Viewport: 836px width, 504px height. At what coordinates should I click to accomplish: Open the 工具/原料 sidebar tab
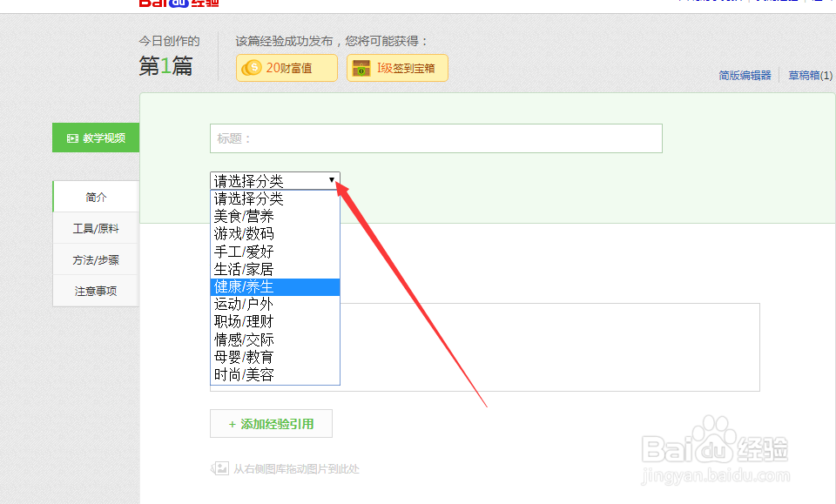pos(96,228)
